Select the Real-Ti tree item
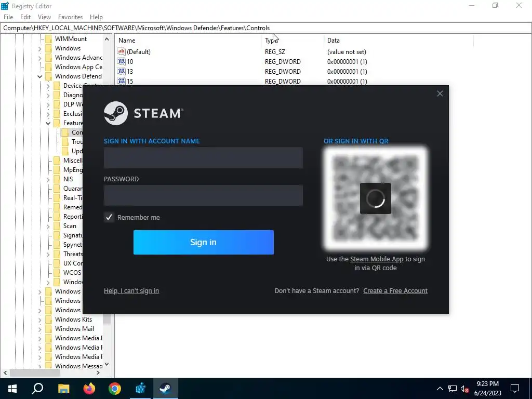Screen dimensions: 532x399 (x=73, y=198)
